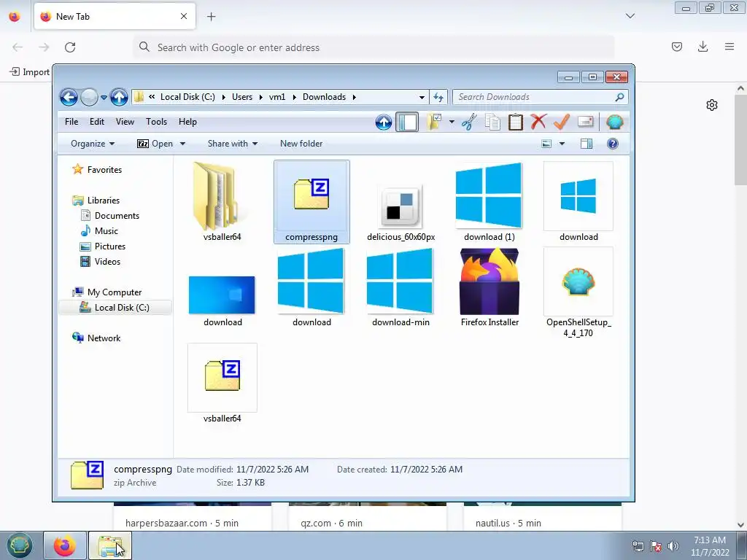Expand the 7z Open dropdown arrow
Viewport: 747px width, 560px height.
182,144
